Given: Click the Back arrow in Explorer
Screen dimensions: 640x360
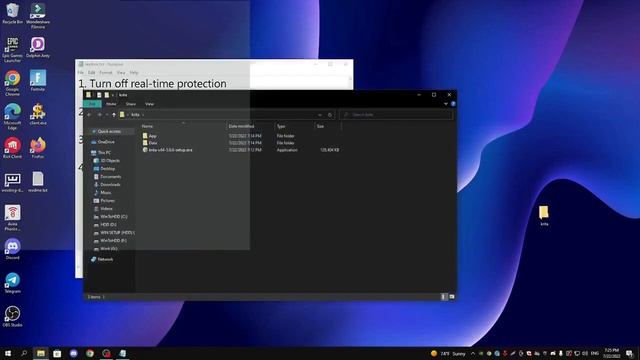Looking at the screenshot, I should coord(90,115).
